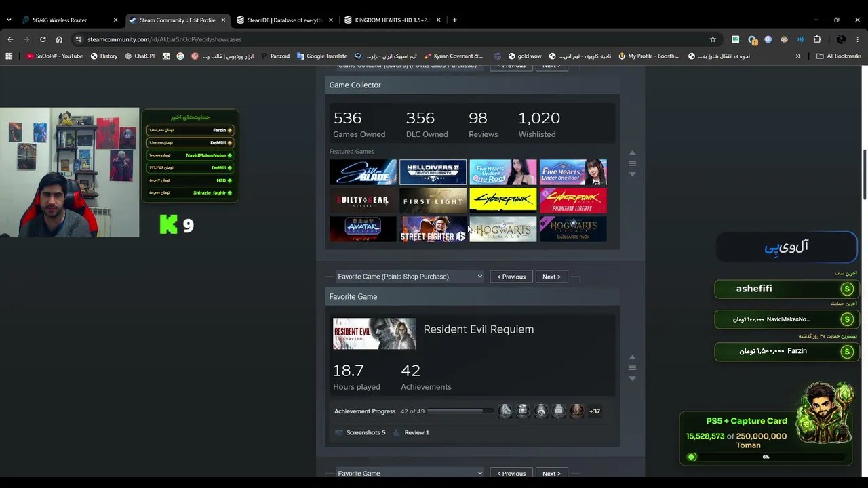868x488 pixels.
Task: Open the ابزار وردپرس bookmark
Action: pyautogui.click(x=222, y=56)
